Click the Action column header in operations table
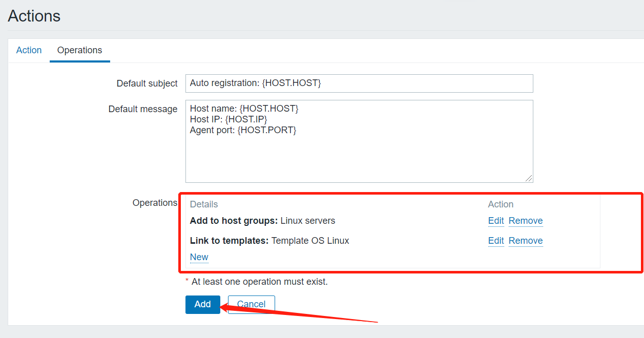Screen dimensions: 644x338 (x=500, y=204)
